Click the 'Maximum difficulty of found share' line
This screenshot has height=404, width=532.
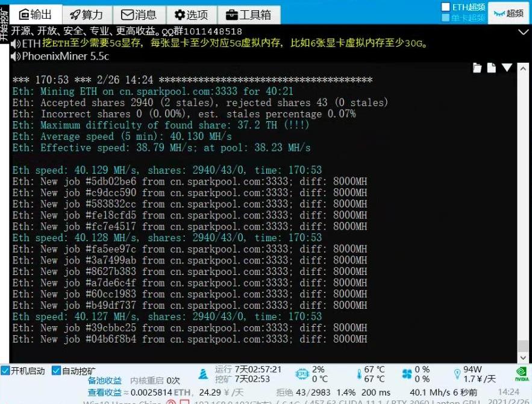tap(161, 125)
